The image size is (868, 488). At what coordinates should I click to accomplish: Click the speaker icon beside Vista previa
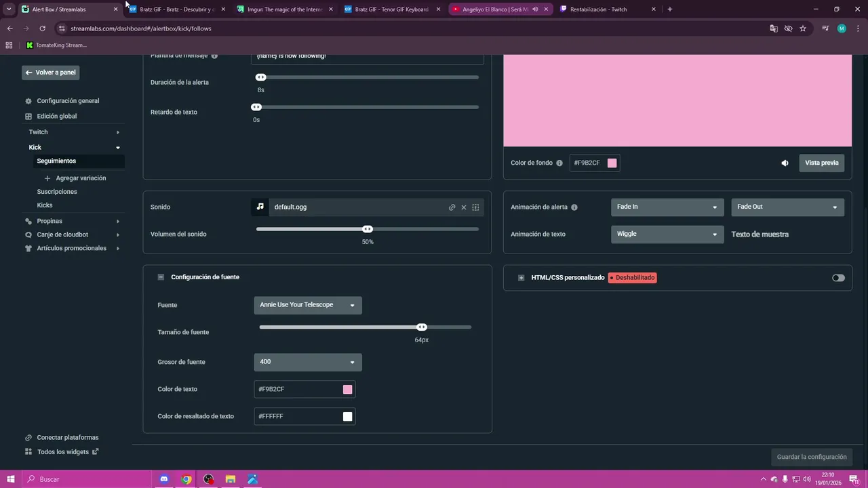[785, 163]
